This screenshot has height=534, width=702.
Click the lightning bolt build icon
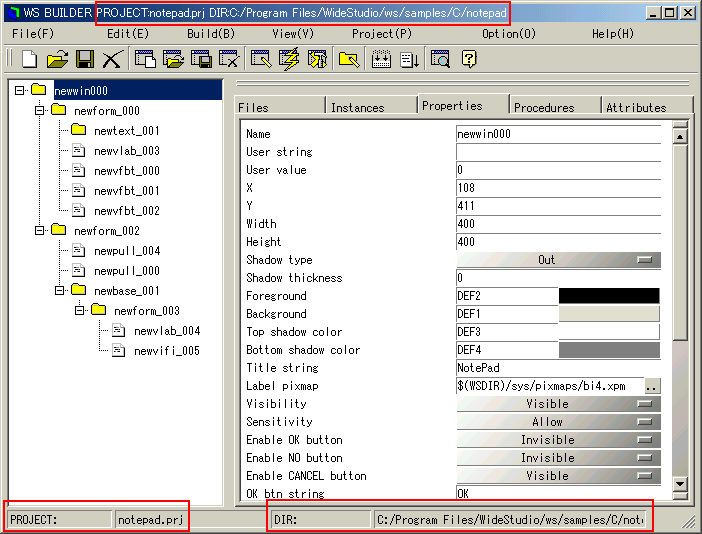(289, 60)
